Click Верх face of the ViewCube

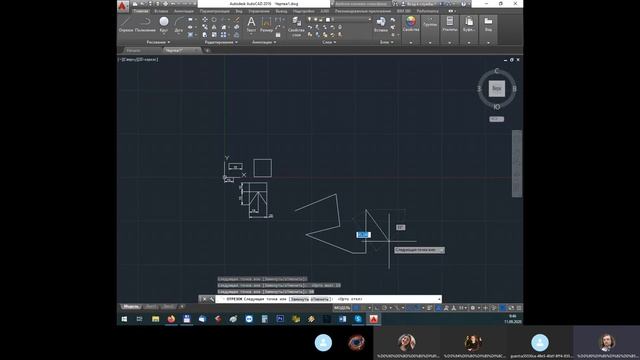[497, 89]
